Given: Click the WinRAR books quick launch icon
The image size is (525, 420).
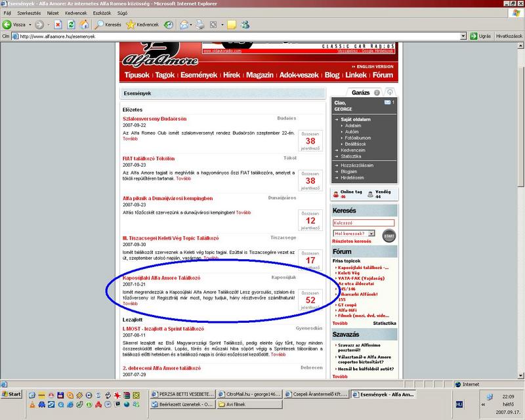Looking at the screenshot, I should click(127, 395).
